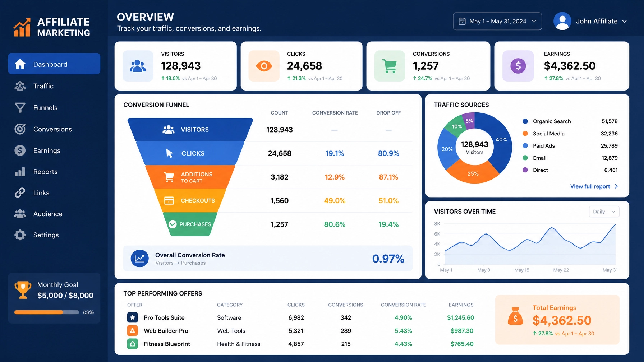Click the Earnings dollar coin icon in sidebar
The image size is (644, 362).
click(x=20, y=150)
